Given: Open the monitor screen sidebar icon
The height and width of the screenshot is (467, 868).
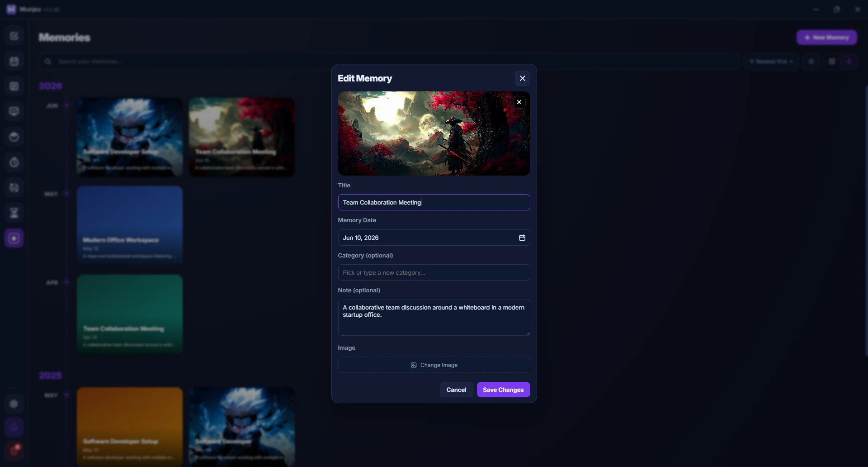Looking at the screenshot, I should pyautogui.click(x=14, y=112).
